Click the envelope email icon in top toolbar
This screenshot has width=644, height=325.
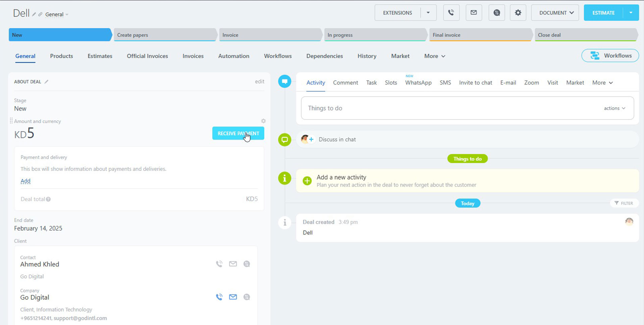(x=474, y=13)
